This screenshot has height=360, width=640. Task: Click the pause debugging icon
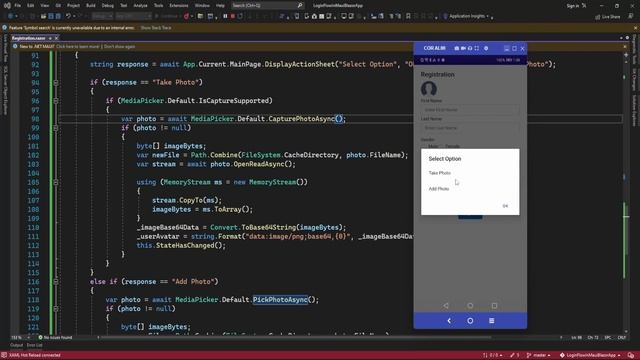point(225,16)
